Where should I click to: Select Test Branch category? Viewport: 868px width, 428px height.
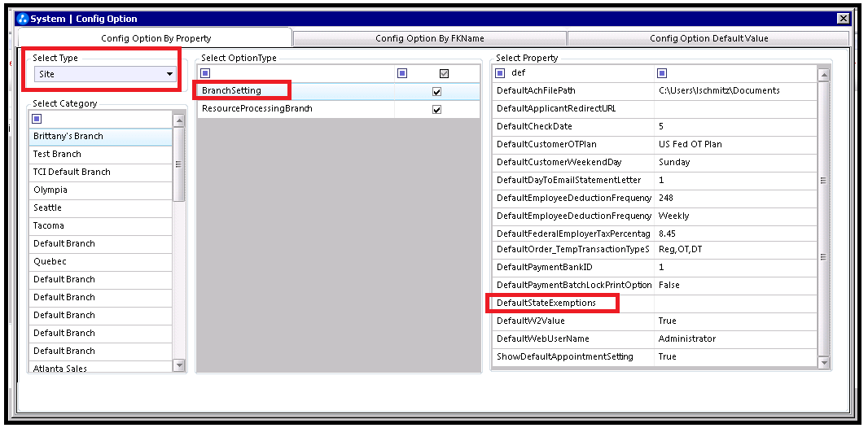point(101,155)
